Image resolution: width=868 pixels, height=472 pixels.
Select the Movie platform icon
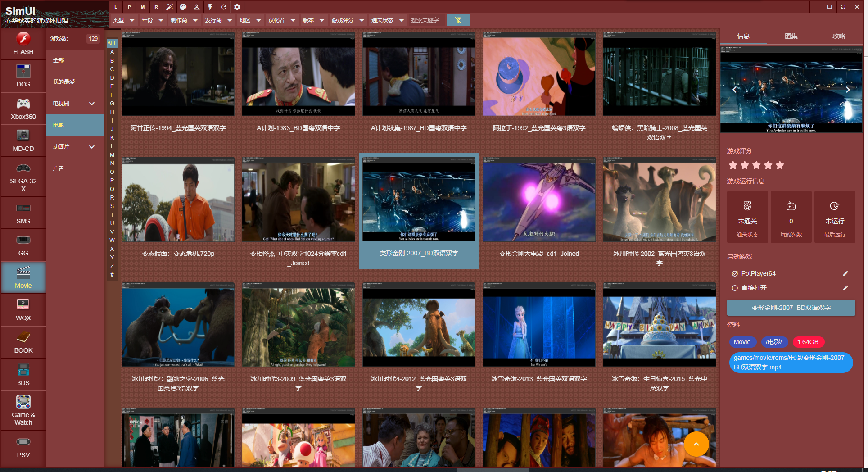coord(23,277)
